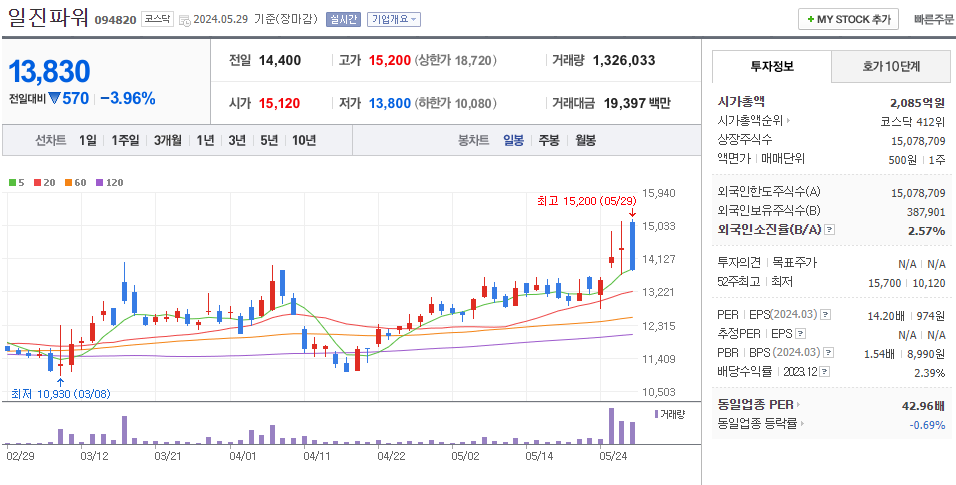Click the 최저 10,930 (03/08) chart marker

(60, 394)
